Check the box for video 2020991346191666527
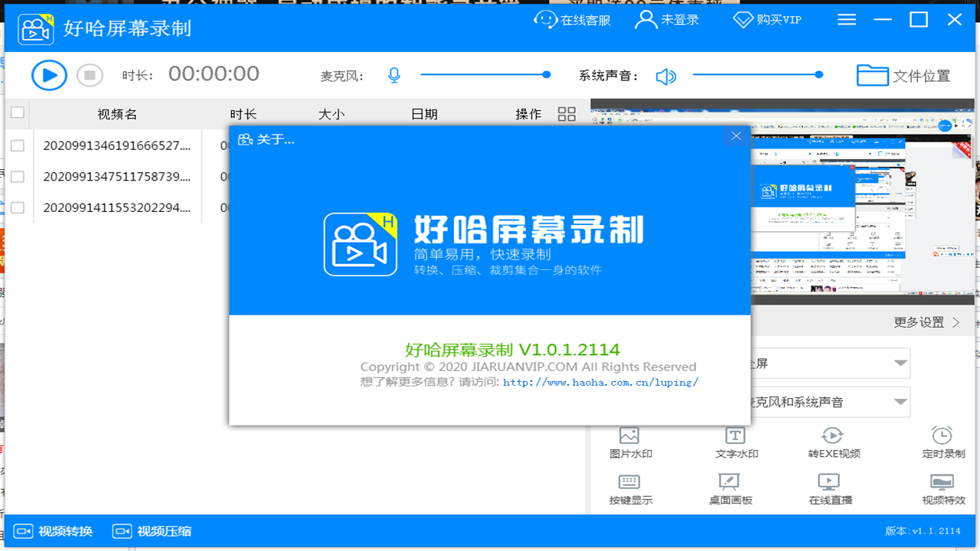The width and height of the screenshot is (980, 551). (x=17, y=145)
